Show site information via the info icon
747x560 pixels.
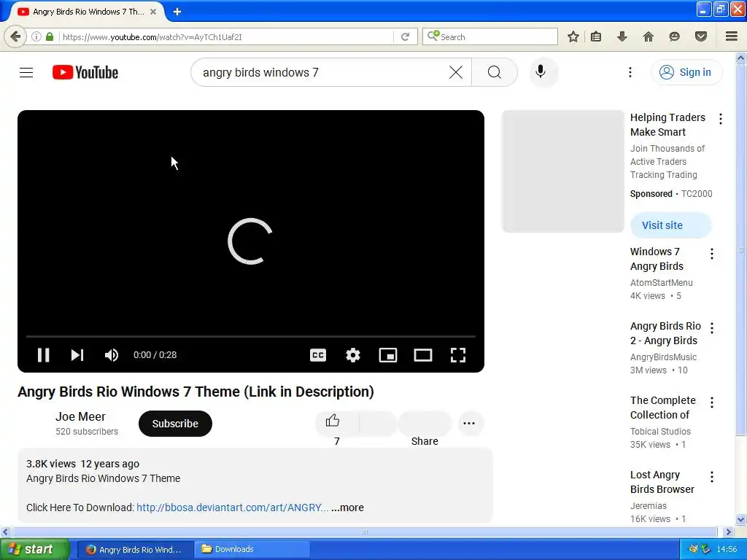(x=36, y=36)
